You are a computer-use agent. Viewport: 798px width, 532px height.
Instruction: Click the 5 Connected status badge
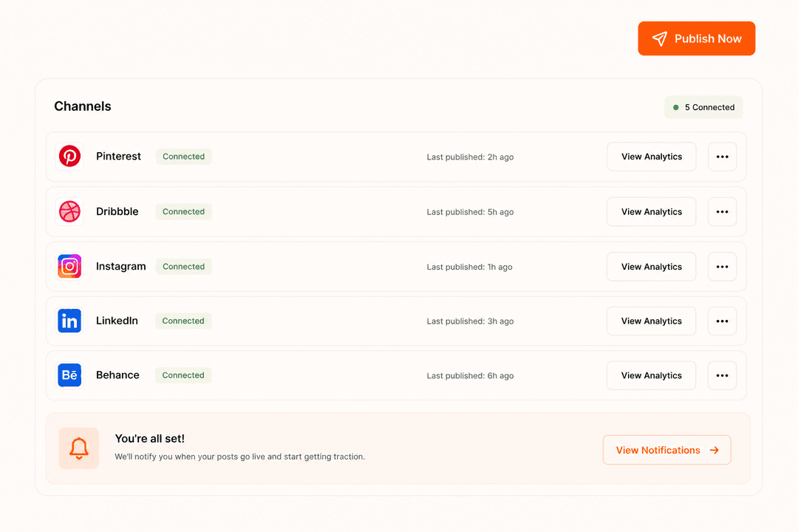click(703, 107)
